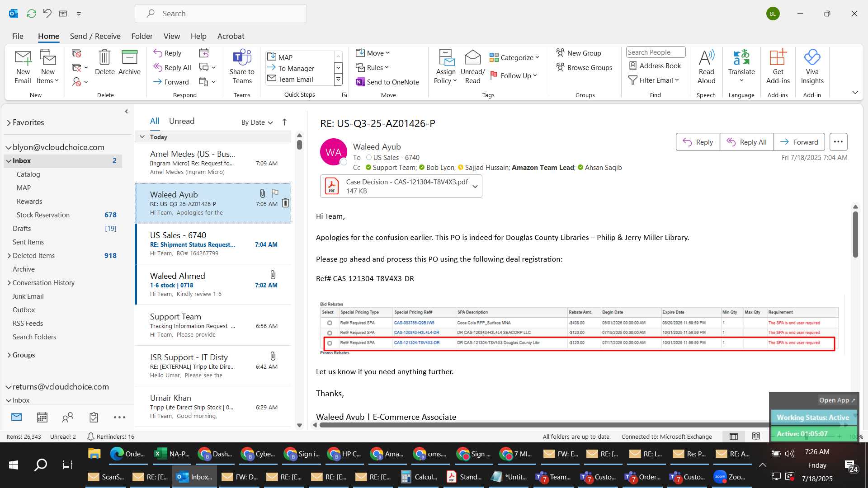
Task: Open the Help tab
Action: (x=198, y=36)
